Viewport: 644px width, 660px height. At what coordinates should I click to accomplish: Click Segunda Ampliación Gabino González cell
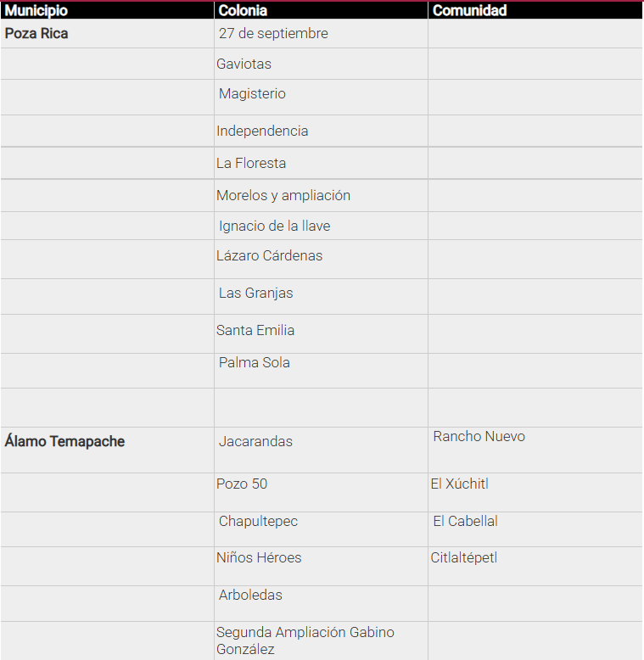[x=305, y=641]
